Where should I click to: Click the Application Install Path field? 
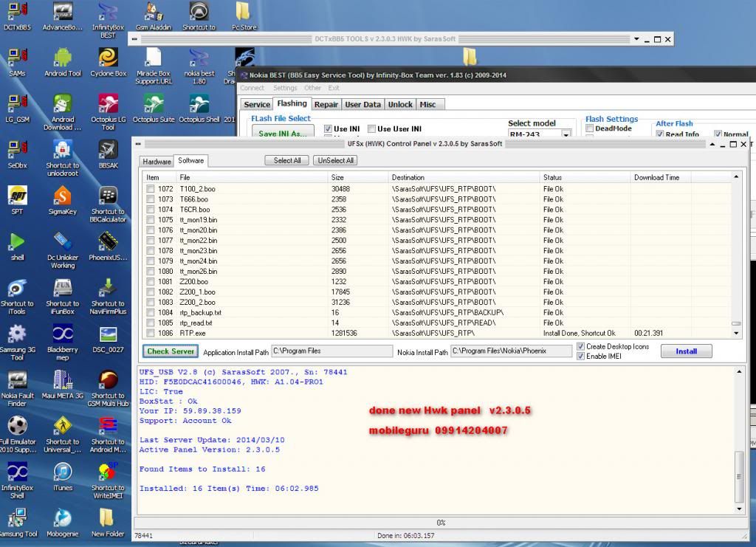pos(332,351)
